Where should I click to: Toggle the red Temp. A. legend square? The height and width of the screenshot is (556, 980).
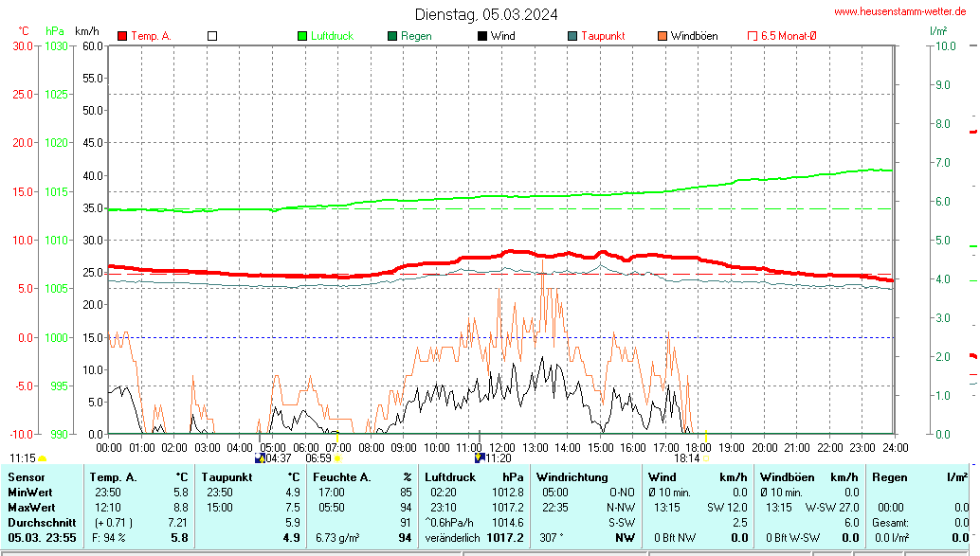click(122, 36)
